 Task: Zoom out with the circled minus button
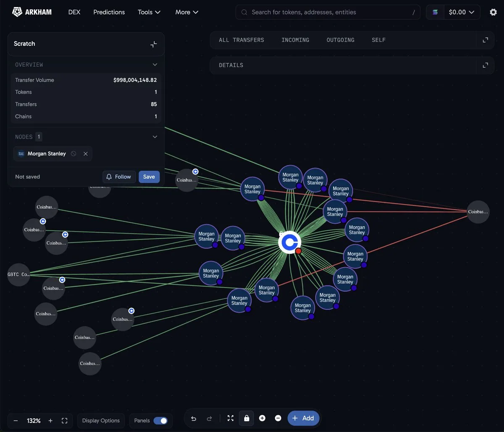(278, 418)
